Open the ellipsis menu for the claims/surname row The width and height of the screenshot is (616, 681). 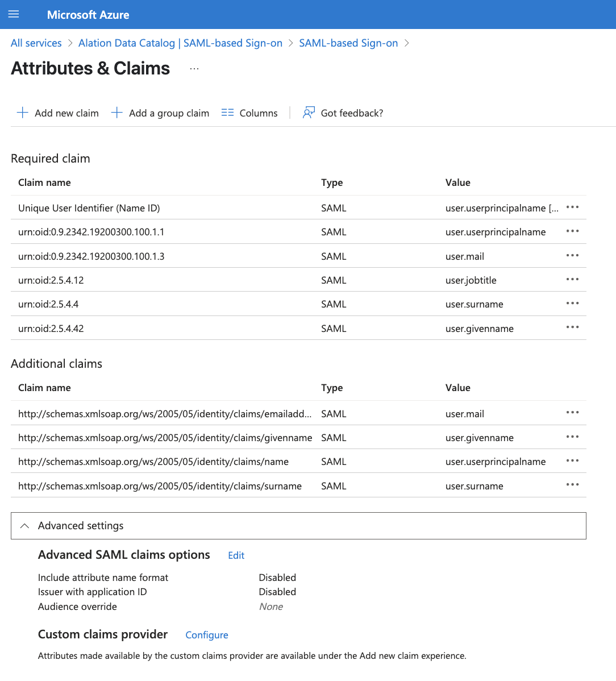[573, 484]
